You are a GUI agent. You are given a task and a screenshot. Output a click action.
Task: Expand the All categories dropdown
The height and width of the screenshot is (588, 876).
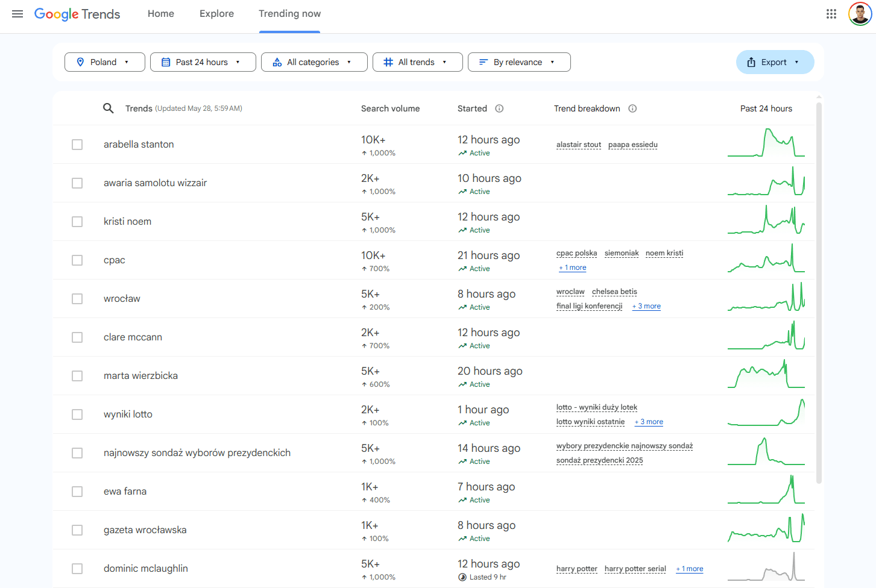tap(314, 62)
